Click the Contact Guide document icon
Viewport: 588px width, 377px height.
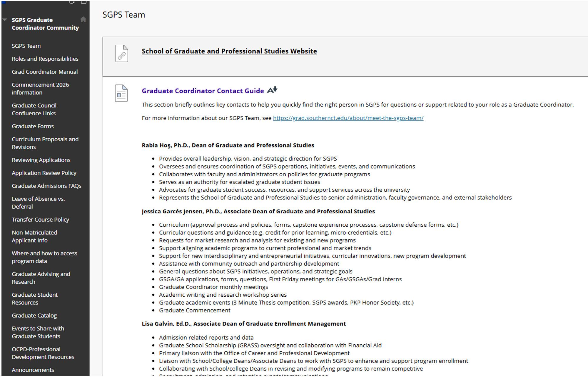121,93
